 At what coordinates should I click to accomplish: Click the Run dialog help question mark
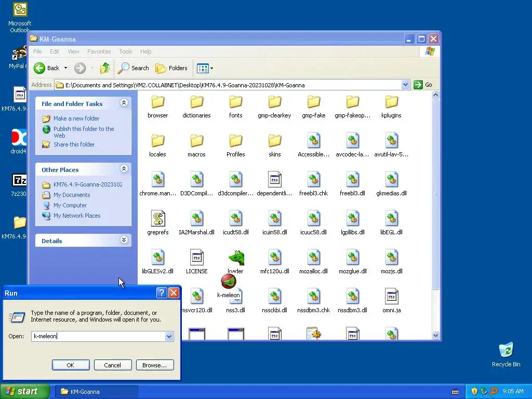pos(162,293)
